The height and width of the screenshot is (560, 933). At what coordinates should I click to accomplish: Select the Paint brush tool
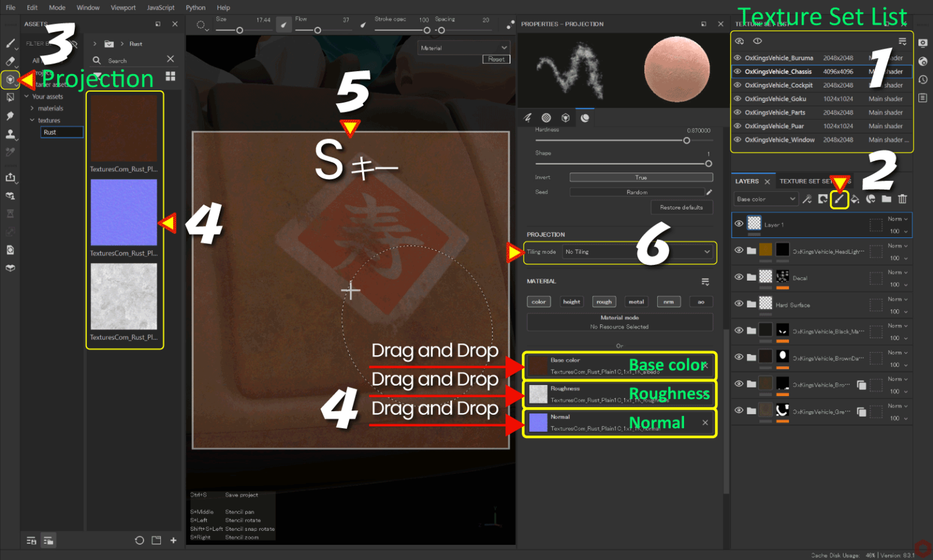click(x=10, y=43)
